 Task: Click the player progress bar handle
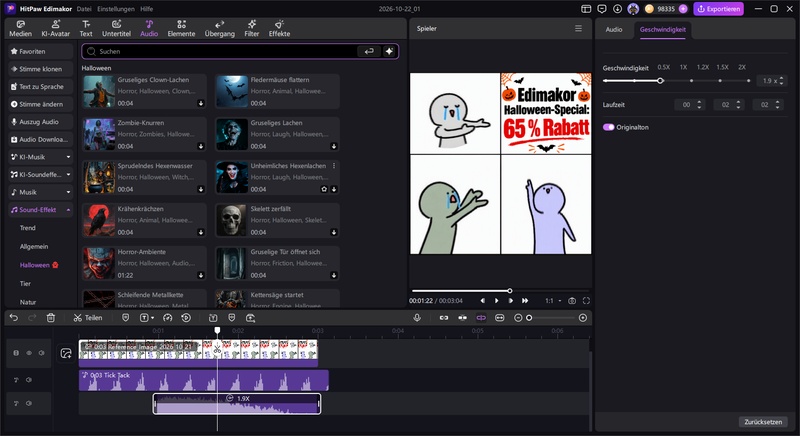[x=509, y=291]
